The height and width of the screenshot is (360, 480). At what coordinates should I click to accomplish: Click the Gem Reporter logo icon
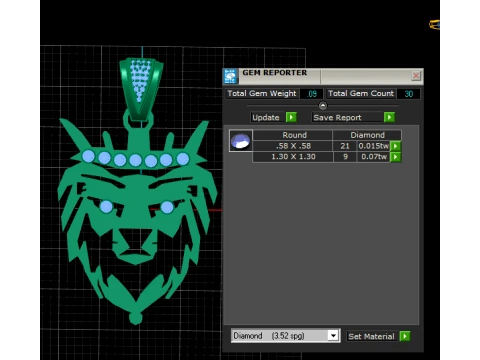[231, 76]
